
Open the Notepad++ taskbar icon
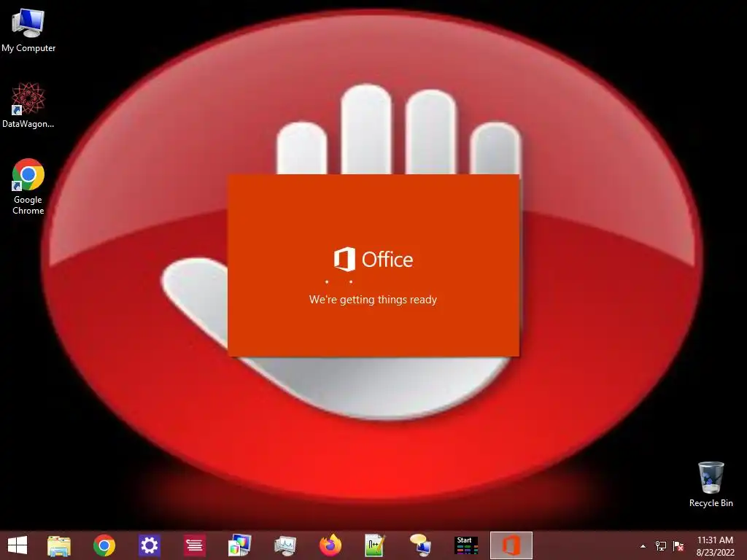[375, 545]
